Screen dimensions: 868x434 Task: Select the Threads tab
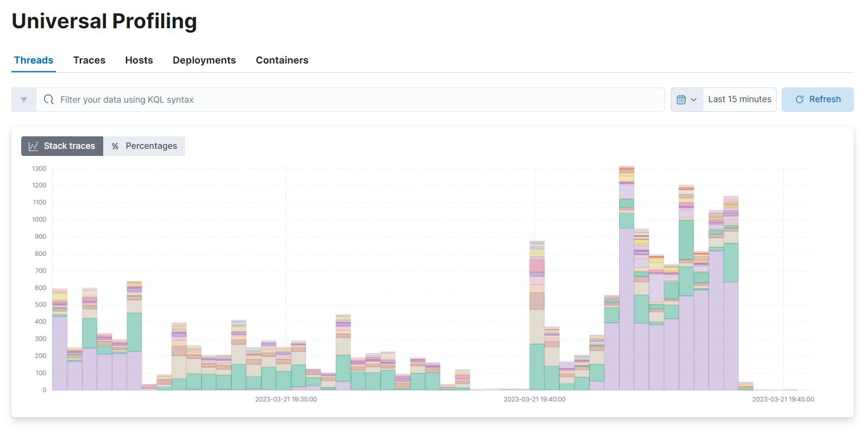click(34, 60)
